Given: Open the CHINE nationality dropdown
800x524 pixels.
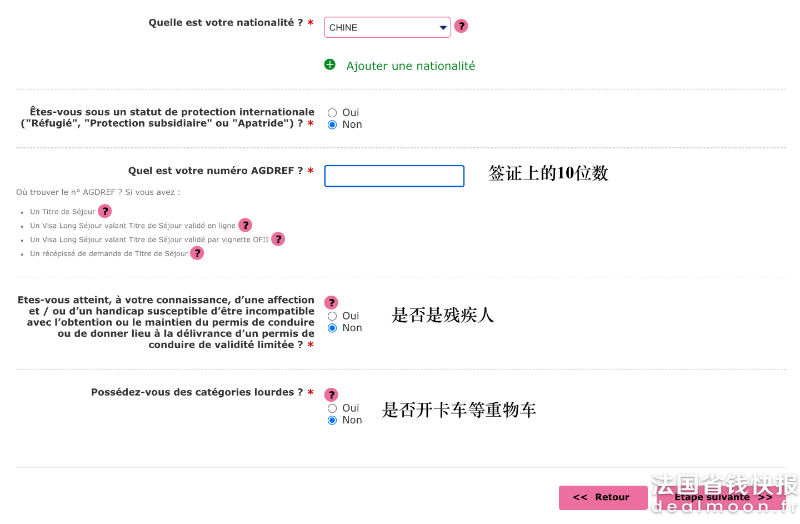Looking at the screenshot, I should (387, 28).
